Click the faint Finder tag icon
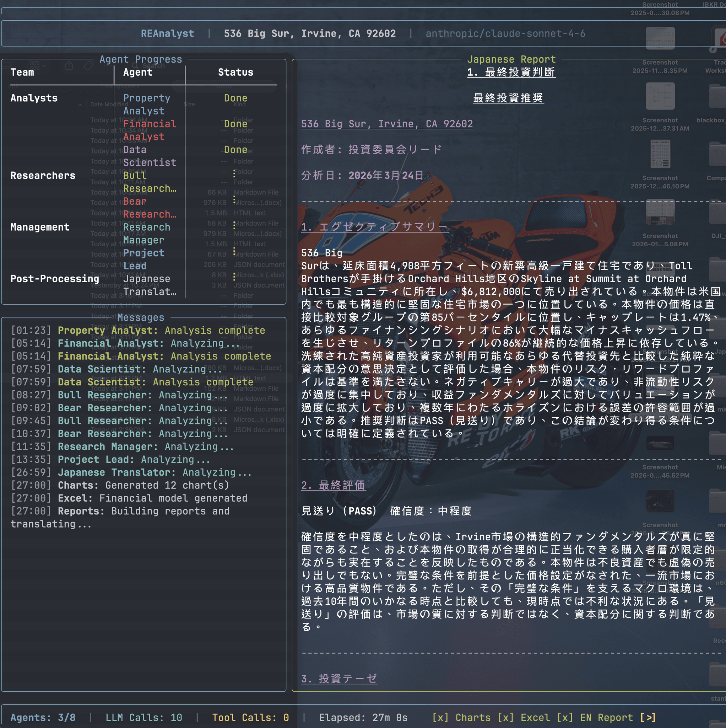 point(88,66)
